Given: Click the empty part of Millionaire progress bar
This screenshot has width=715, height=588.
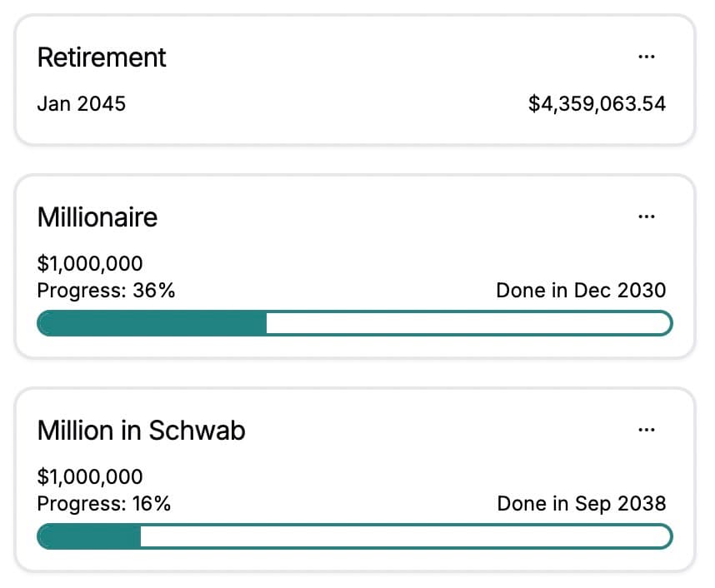Looking at the screenshot, I should (x=467, y=323).
